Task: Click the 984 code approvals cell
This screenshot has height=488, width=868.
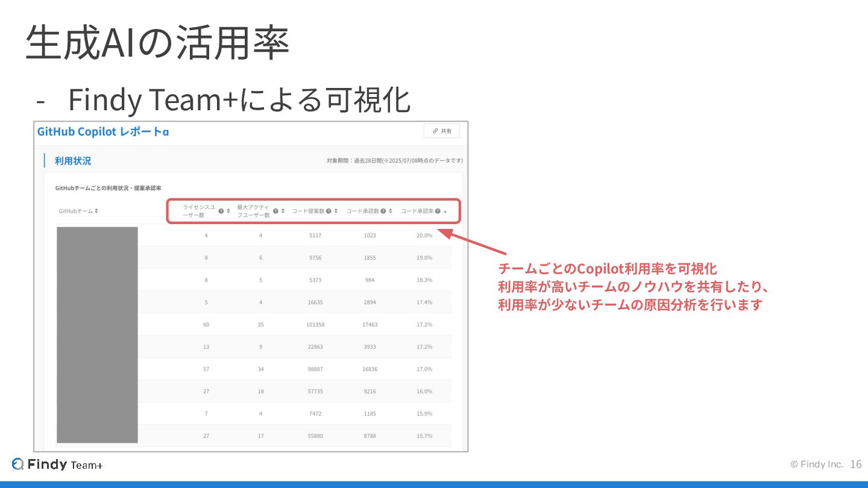Action: click(x=370, y=280)
